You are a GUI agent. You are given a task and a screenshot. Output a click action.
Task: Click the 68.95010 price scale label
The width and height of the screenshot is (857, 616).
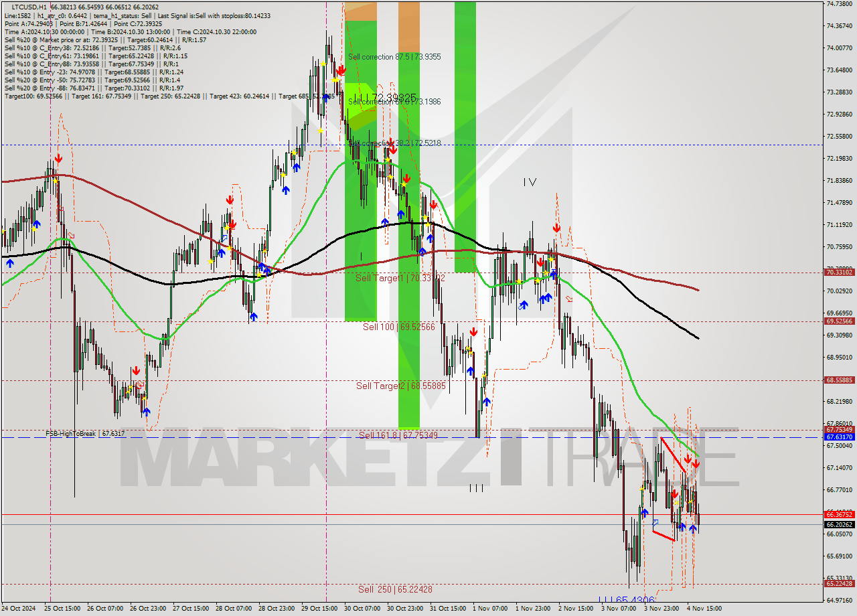[x=840, y=357]
